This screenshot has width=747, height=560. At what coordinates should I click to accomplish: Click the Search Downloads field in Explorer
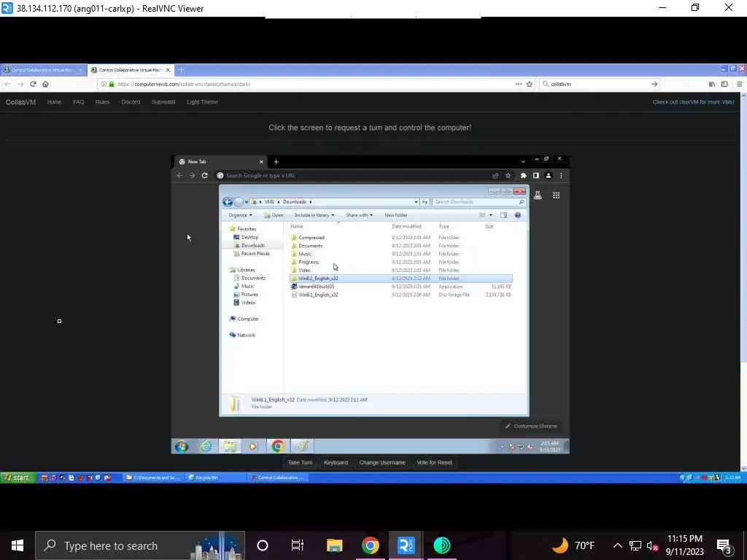(x=479, y=202)
